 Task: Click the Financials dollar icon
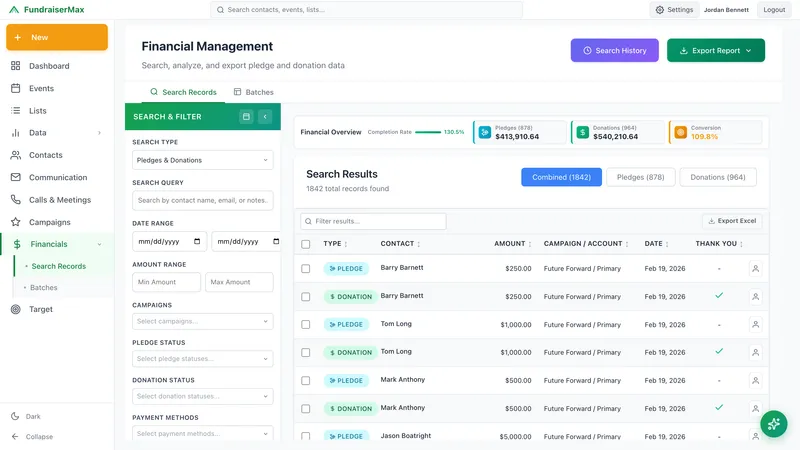click(17, 244)
